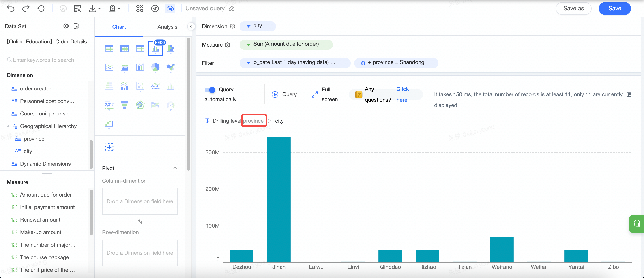Focus the Enter keywords to search field
This screenshot has width=644, height=278.
point(47,60)
